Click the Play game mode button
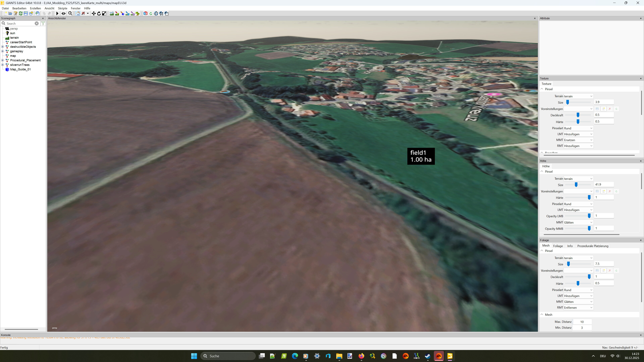Image resolution: width=644 pixels, height=362 pixels. tap(57, 13)
